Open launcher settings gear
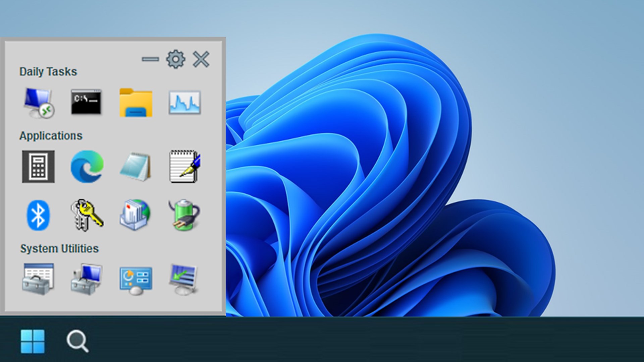644x362 pixels. tap(175, 59)
